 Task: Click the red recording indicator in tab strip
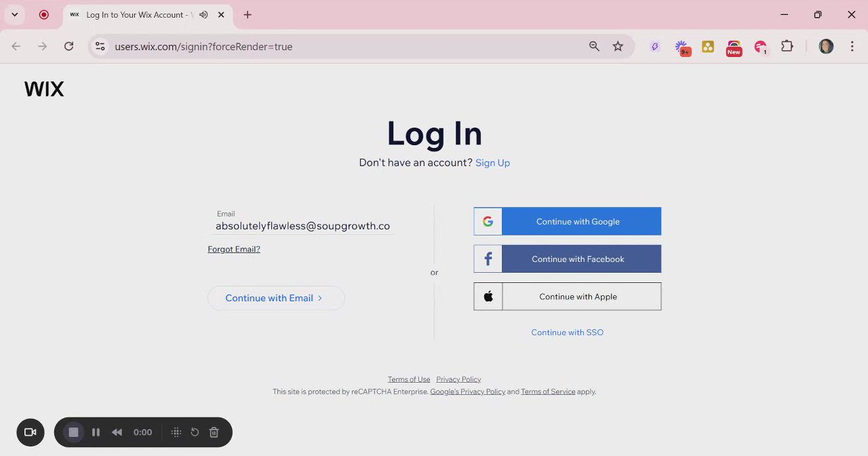pos(44,14)
